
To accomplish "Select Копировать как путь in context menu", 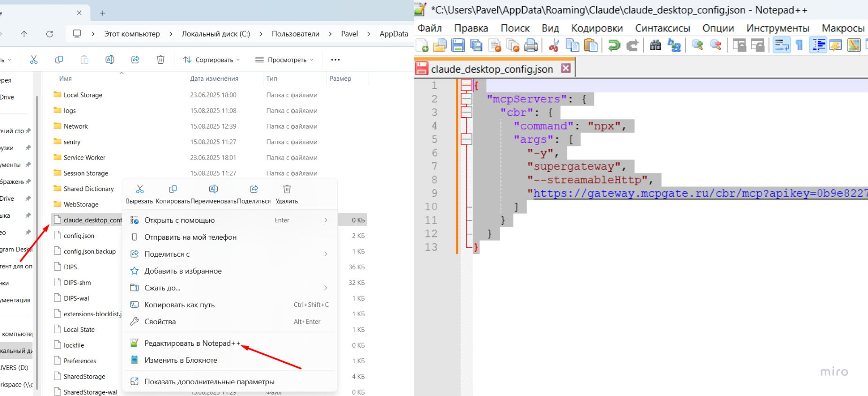I will click(x=230, y=305).
